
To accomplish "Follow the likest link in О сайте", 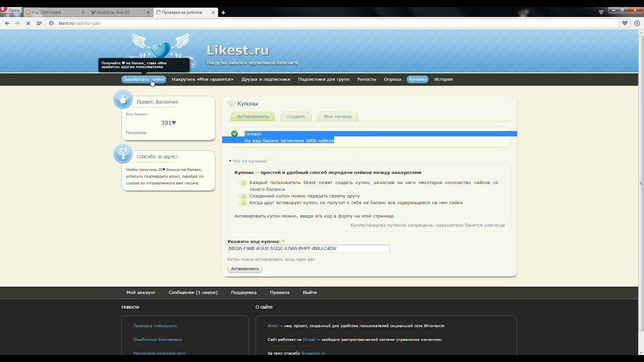I will (273, 326).
